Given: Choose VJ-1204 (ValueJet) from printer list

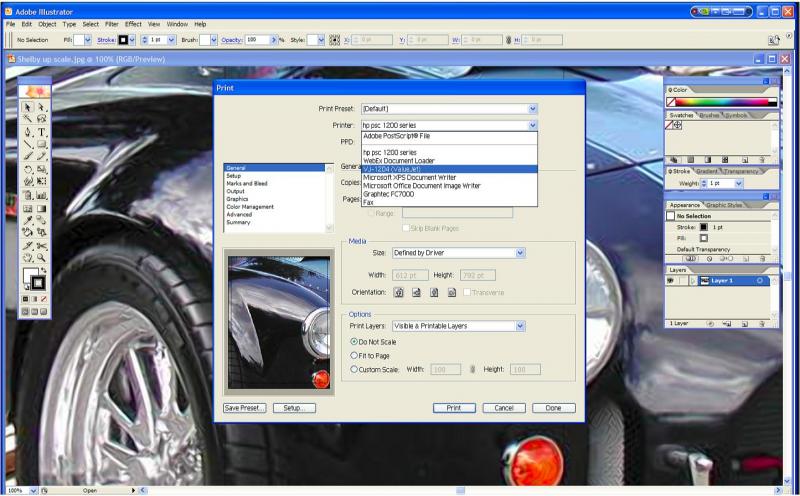Looking at the screenshot, I should click(449, 169).
